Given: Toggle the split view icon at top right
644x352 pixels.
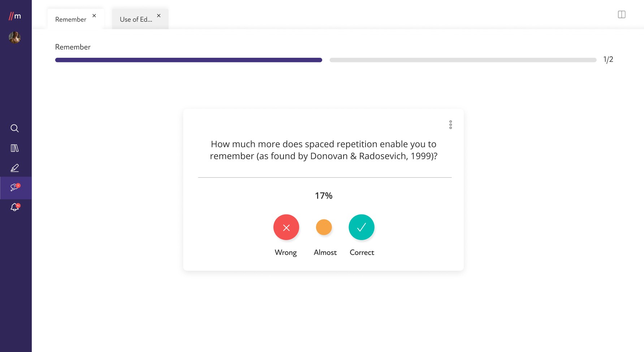Looking at the screenshot, I should click(622, 14).
